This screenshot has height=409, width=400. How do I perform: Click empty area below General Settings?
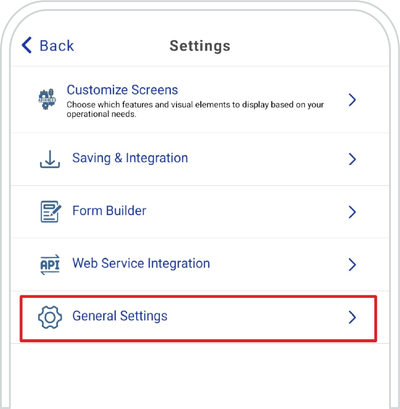pos(200,377)
